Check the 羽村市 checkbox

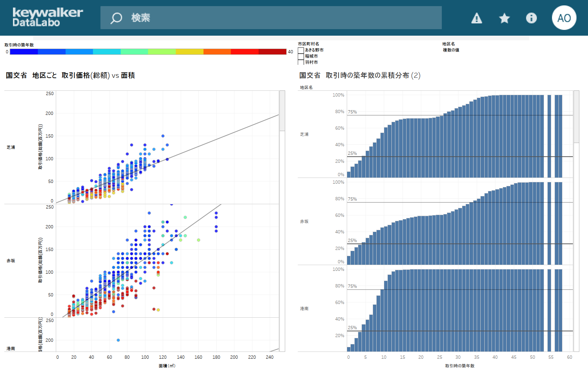[x=301, y=62]
